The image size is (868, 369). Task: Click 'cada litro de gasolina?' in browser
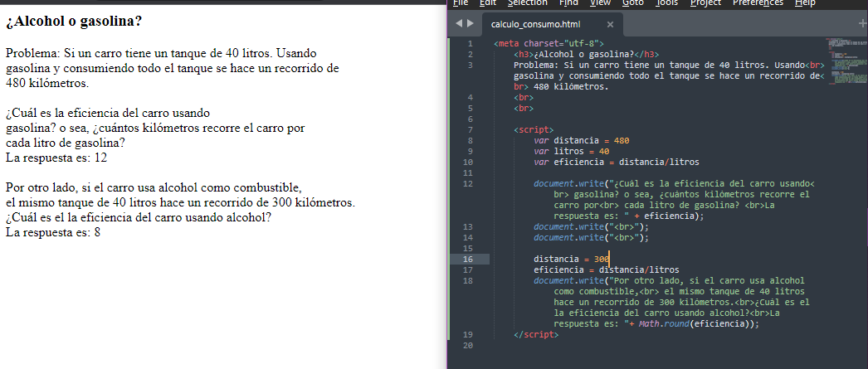66,143
